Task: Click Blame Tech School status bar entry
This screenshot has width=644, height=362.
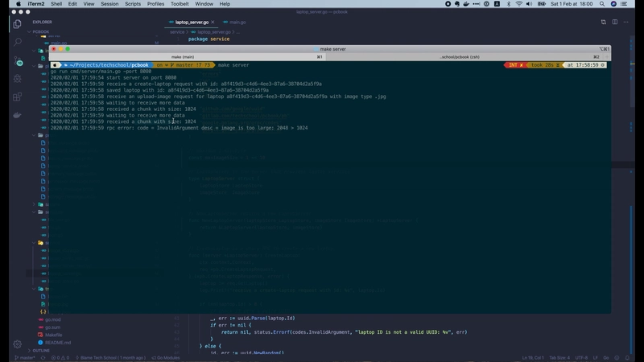Action: pos(110,358)
